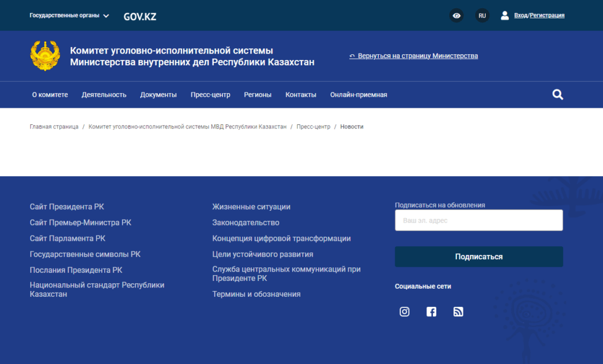Go to Главная страница breadcrumb

54,127
